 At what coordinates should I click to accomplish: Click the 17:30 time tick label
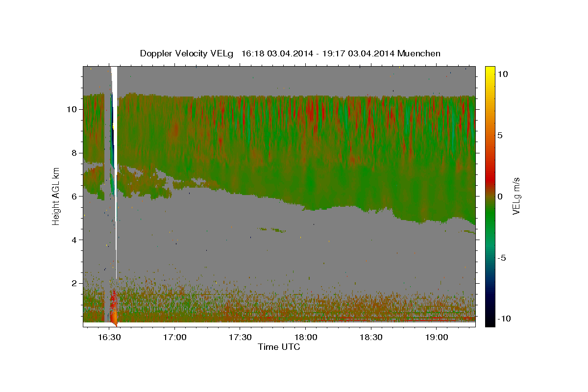(240, 337)
